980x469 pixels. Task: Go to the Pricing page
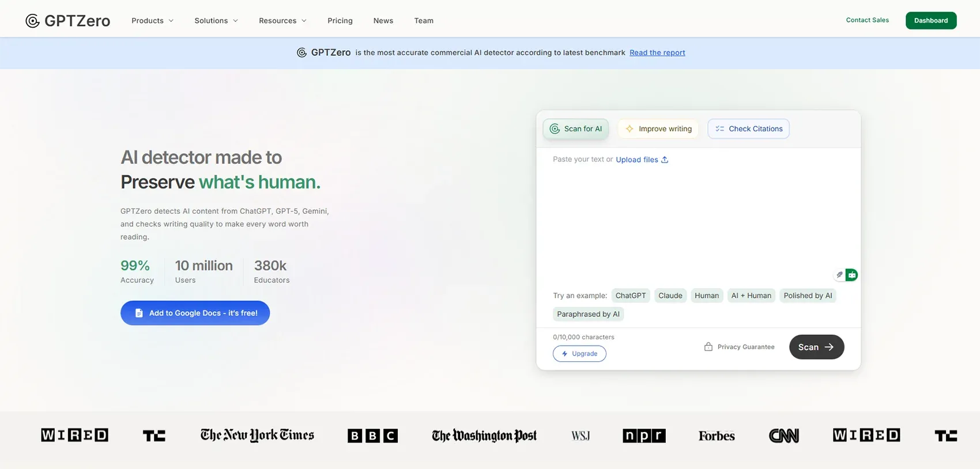[x=340, y=21]
